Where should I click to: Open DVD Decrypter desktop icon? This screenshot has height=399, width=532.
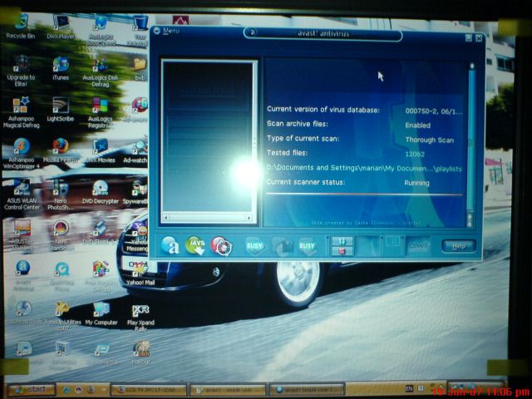[x=101, y=192]
